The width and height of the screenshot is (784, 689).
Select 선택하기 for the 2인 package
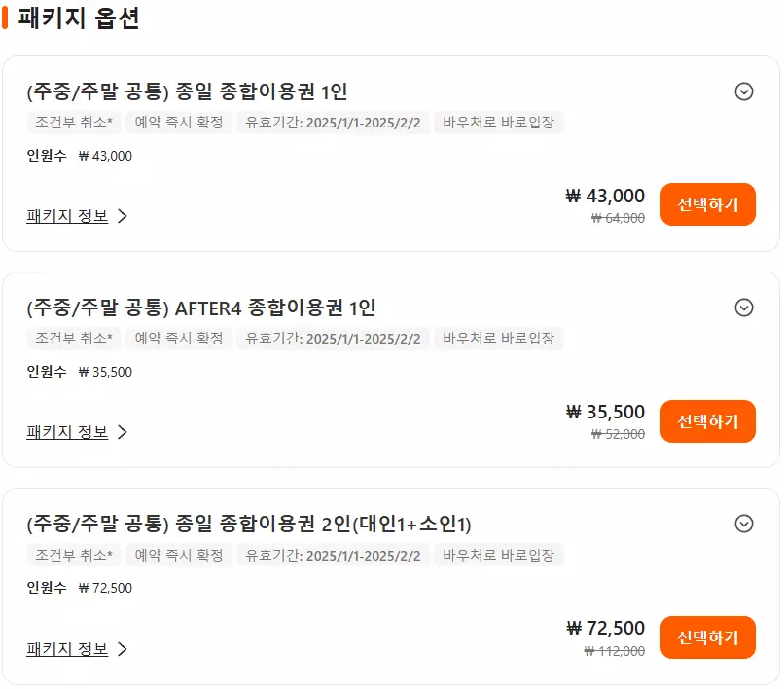[708, 636]
